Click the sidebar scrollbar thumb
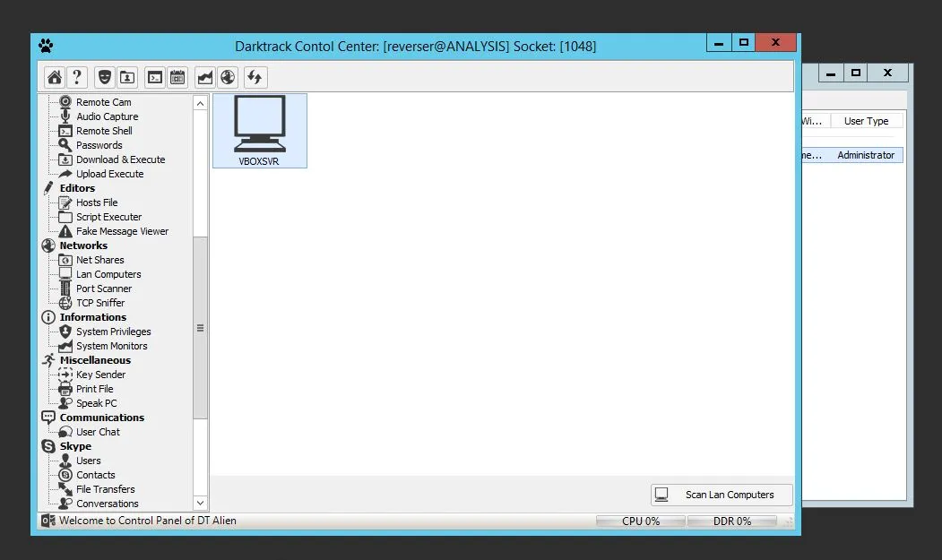Screen dimensions: 942x560 tap(200, 328)
